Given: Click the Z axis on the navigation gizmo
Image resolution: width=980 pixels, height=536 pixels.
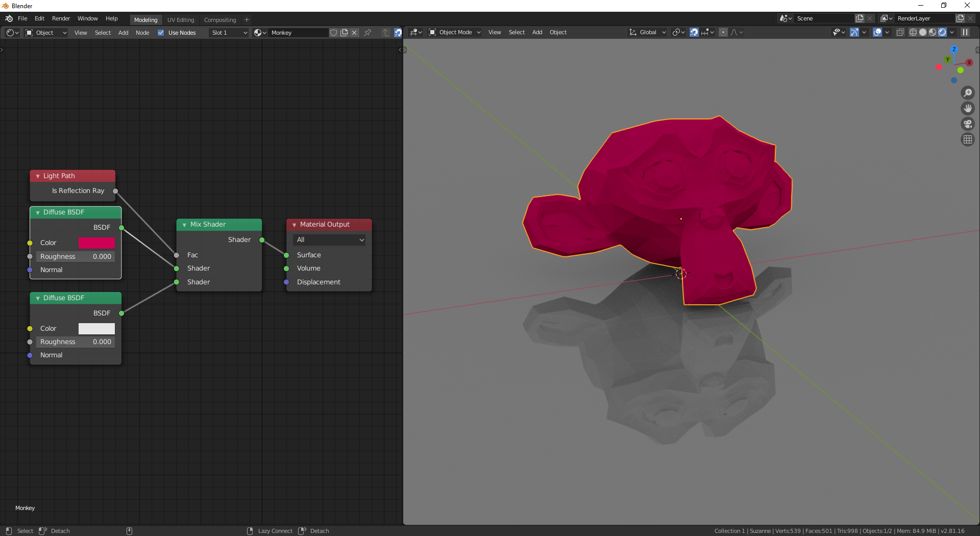Looking at the screenshot, I should point(954,50).
